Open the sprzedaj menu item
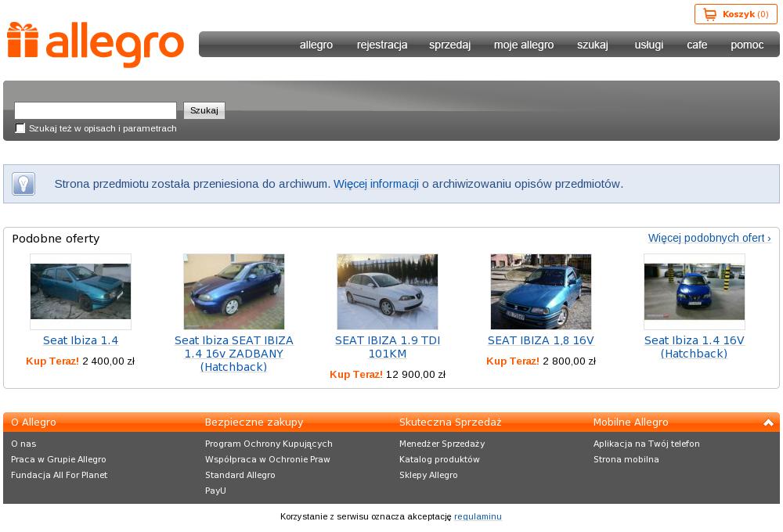Viewport: 783px width, 532px height. [450, 45]
